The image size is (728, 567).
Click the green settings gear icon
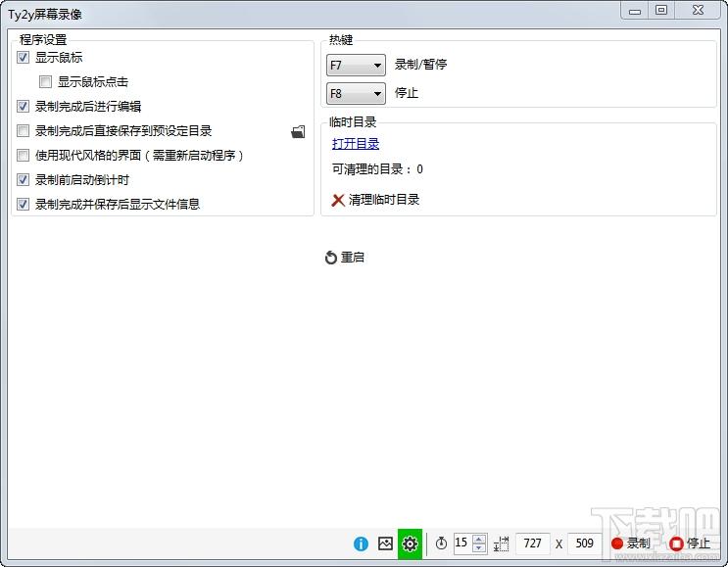(x=410, y=543)
